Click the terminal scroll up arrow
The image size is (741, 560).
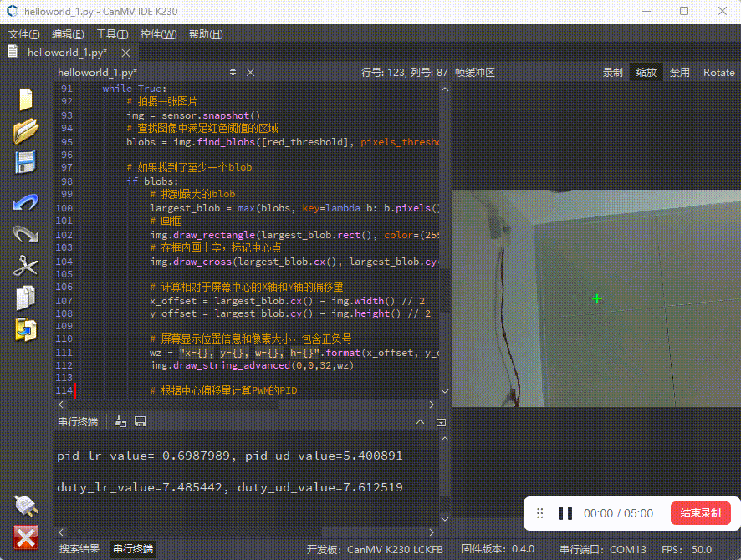click(445, 439)
